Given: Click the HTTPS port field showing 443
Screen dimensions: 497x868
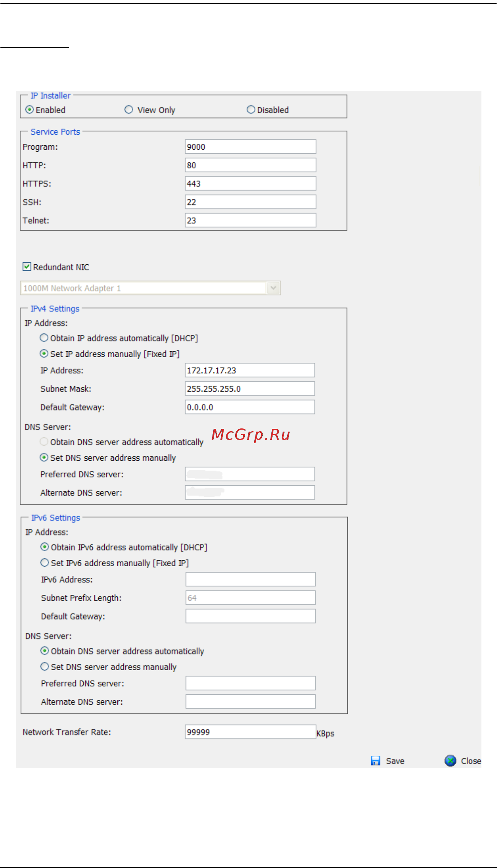Looking at the screenshot, I should point(251,184).
